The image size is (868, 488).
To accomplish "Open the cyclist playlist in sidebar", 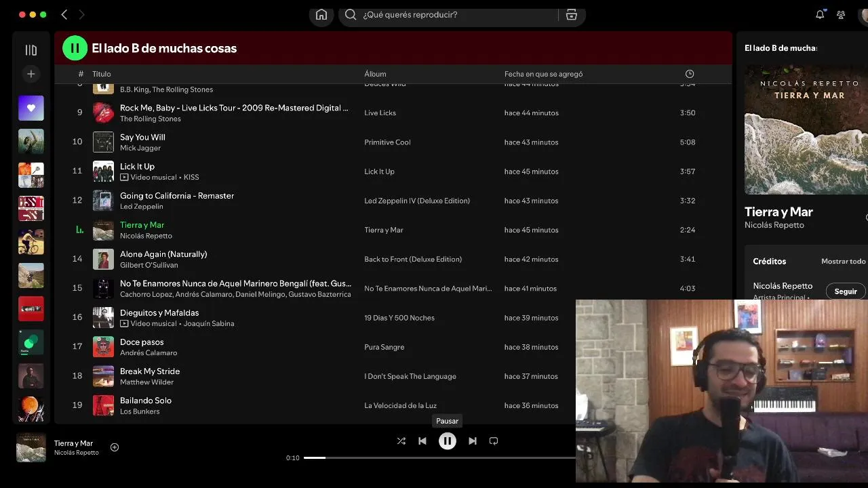I will point(31,242).
